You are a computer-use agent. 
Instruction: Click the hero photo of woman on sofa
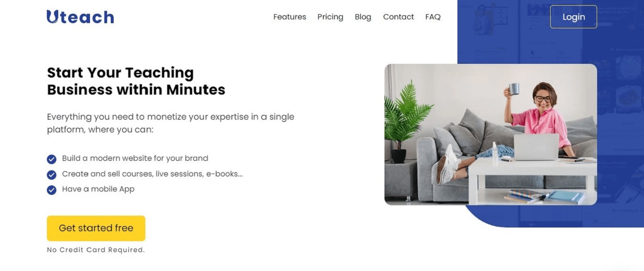click(x=491, y=135)
